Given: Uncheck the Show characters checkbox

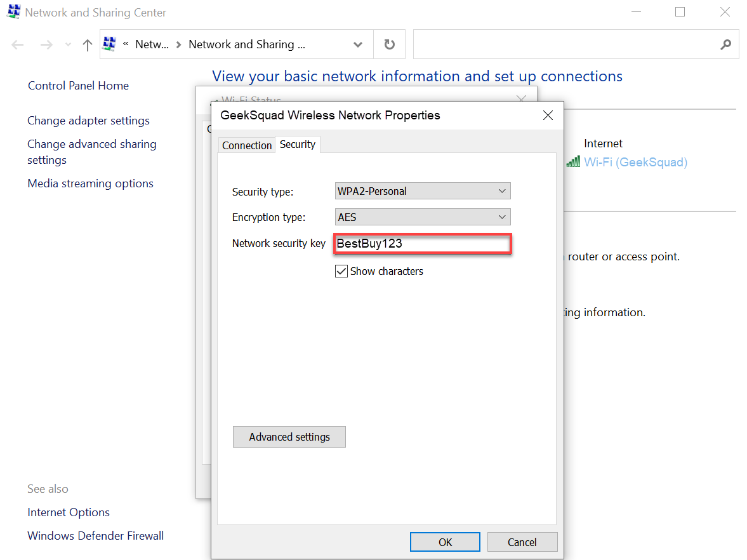Looking at the screenshot, I should pyautogui.click(x=341, y=271).
